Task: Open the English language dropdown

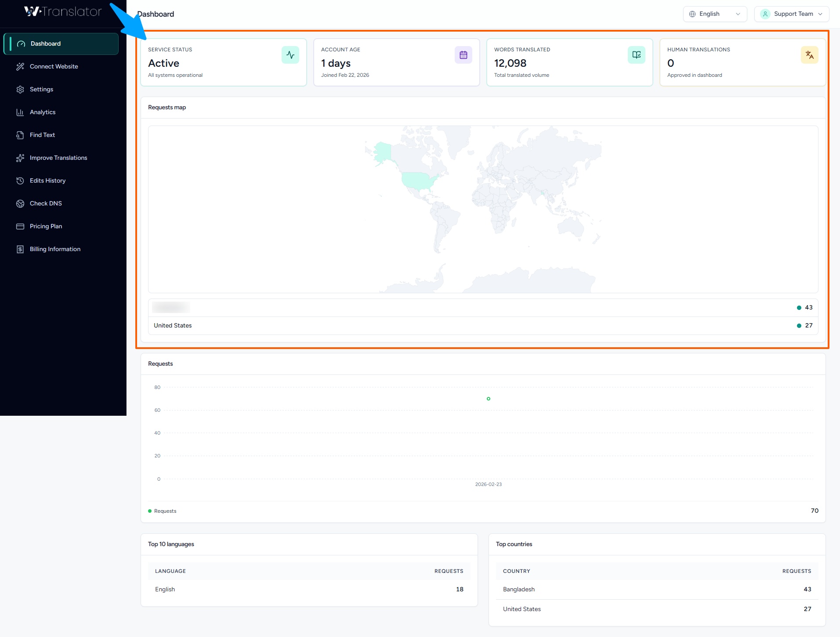Action: click(x=715, y=14)
